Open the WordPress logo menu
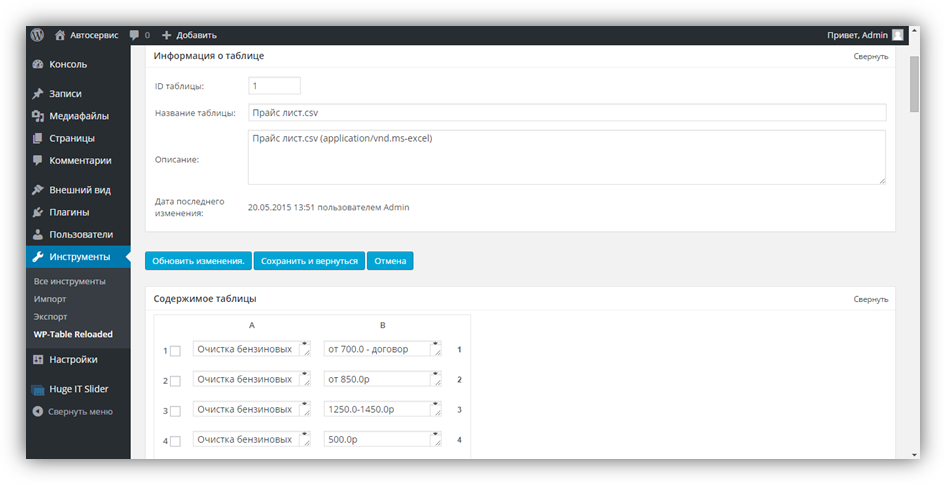Image resolution: width=945 pixels, height=484 pixels. (37, 35)
